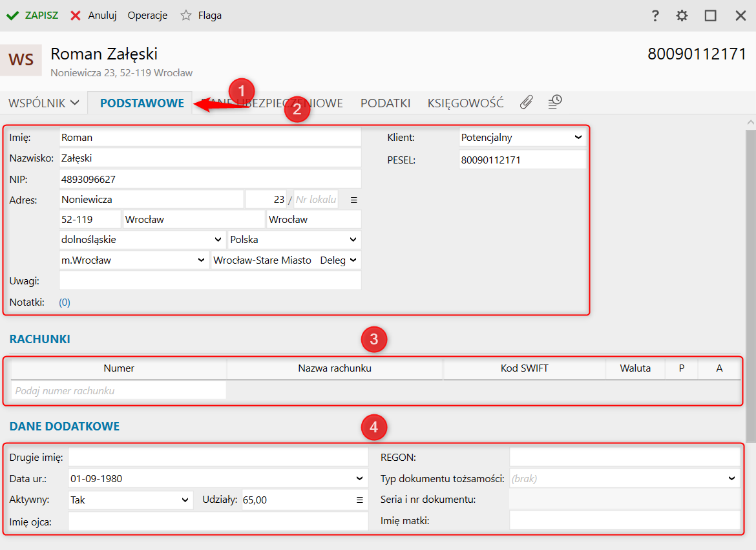Open settings gear icon
Screen dimensions: 756x550
(682, 16)
